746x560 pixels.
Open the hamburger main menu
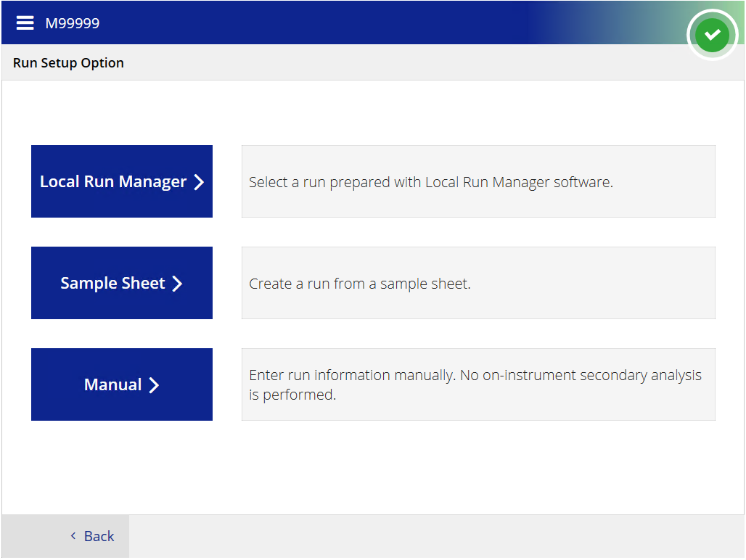pos(25,23)
